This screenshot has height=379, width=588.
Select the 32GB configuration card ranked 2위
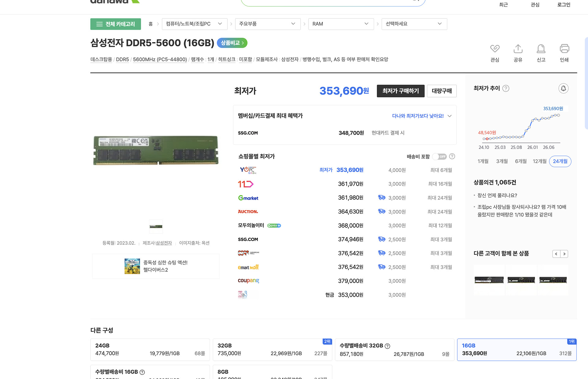click(x=272, y=350)
